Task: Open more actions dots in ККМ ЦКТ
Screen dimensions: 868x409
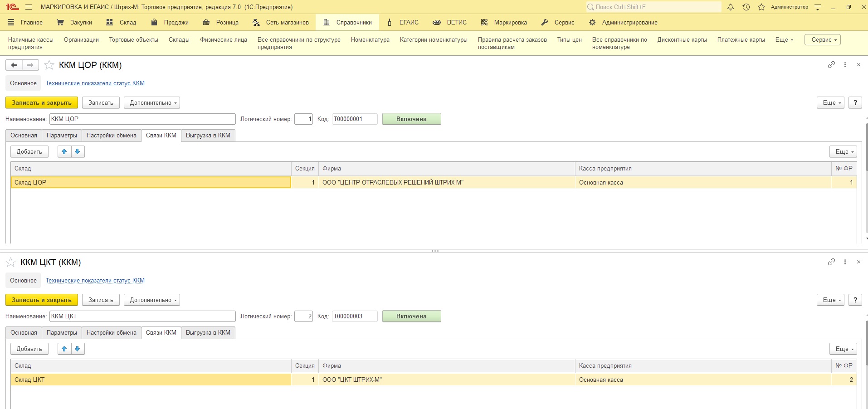Action: 845,262
